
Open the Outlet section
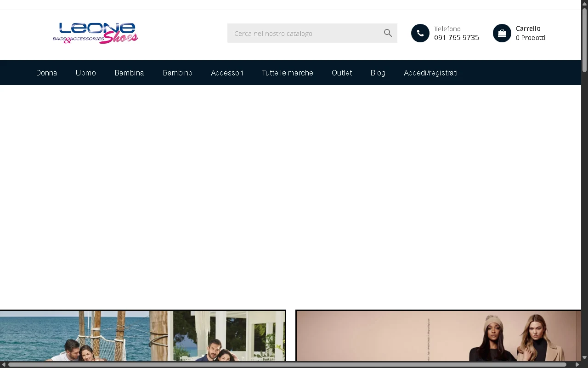[342, 73]
